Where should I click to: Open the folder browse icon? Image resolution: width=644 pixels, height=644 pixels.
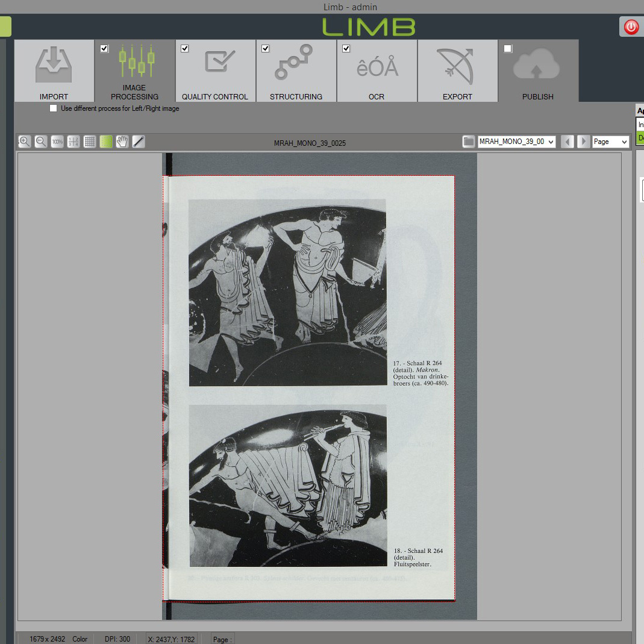click(468, 142)
